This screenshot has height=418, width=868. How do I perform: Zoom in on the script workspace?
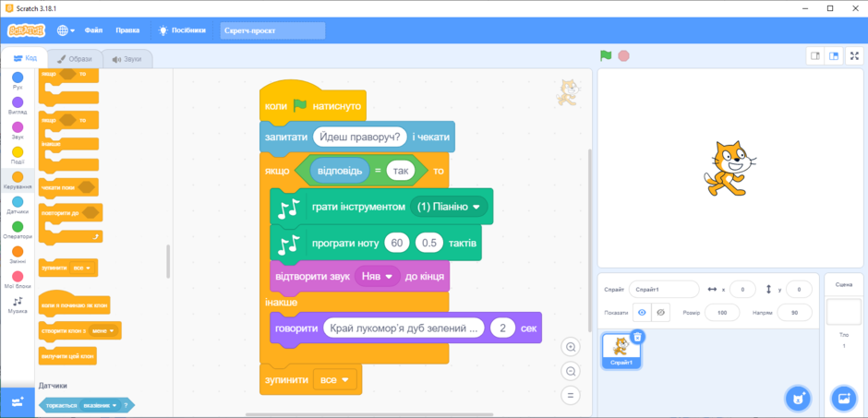pos(570,347)
